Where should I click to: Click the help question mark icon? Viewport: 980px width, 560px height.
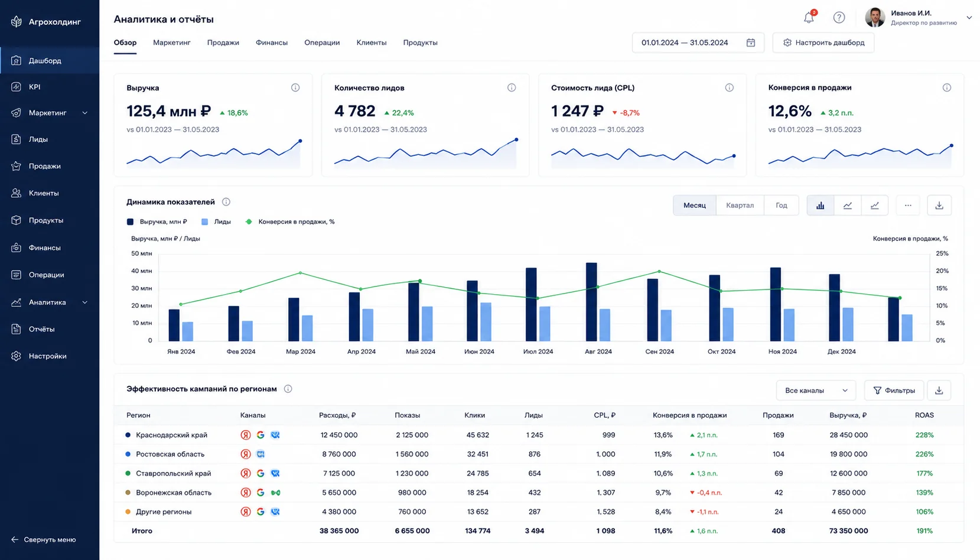[839, 18]
